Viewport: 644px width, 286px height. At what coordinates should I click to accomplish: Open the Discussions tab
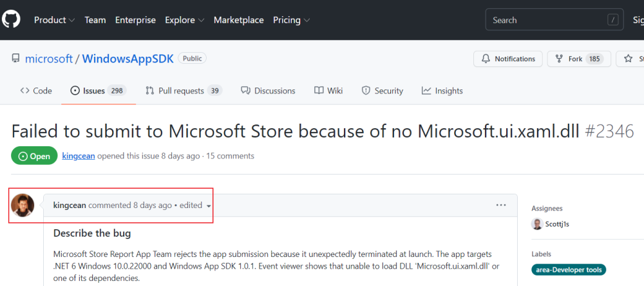[268, 91]
